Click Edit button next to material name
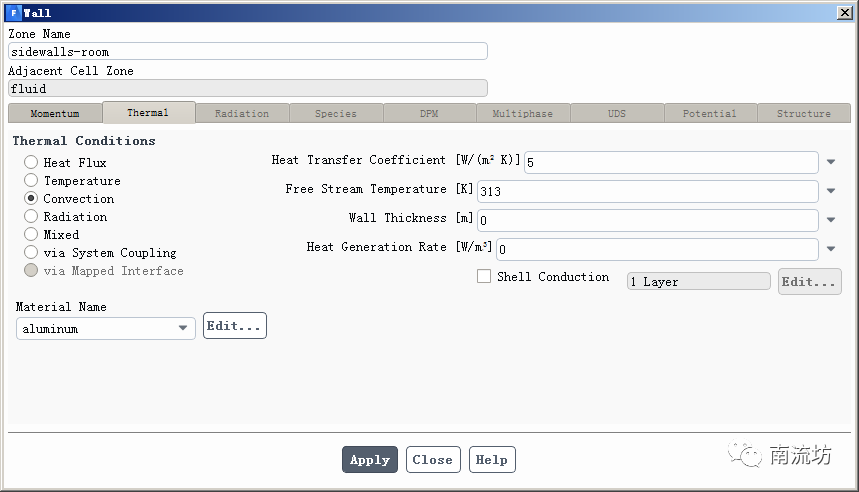Image resolution: width=859 pixels, height=492 pixels. [x=235, y=326]
